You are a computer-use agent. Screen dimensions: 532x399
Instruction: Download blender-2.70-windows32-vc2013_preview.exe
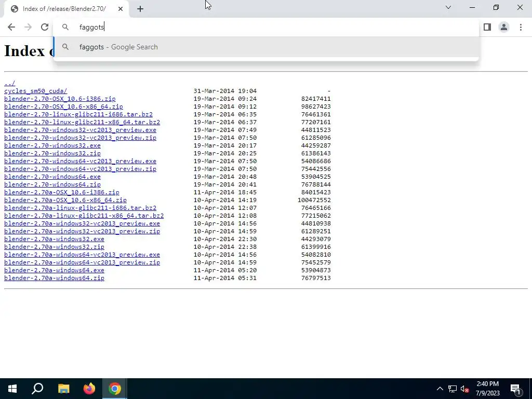coord(80,130)
